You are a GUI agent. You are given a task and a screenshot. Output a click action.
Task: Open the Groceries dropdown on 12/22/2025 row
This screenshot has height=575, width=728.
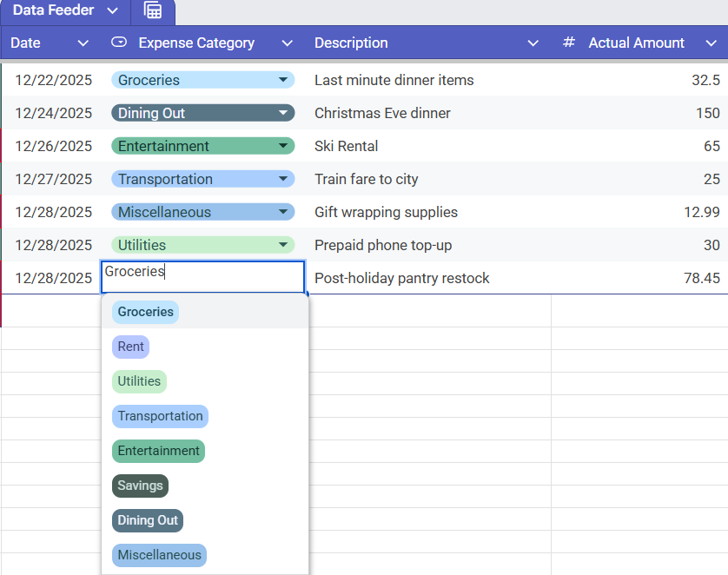click(282, 80)
